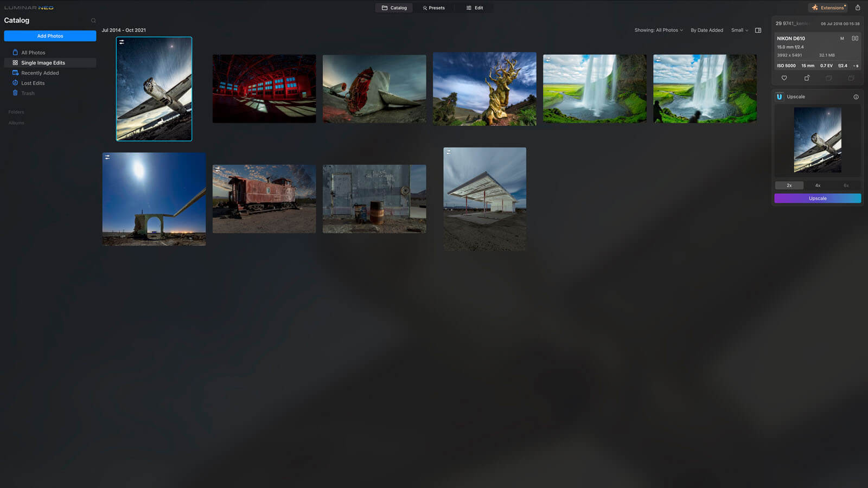868x488 pixels.
Task: Open the Showing: All Photos dropdown
Action: (659, 30)
